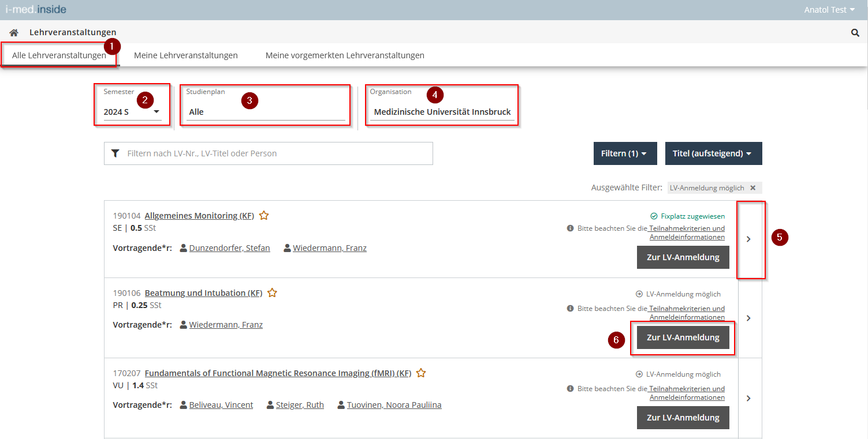
Task: Open lecturer Wiedermann, Franz in Allgemeines Monitoring
Action: click(x=329, y=248)
